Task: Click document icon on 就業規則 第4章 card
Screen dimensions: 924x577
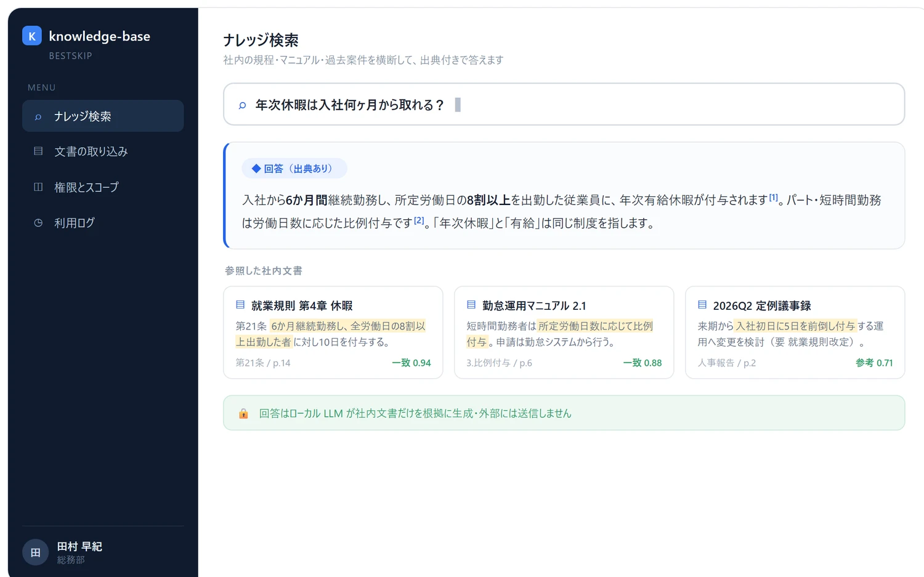Action: [x=240, y=305]
